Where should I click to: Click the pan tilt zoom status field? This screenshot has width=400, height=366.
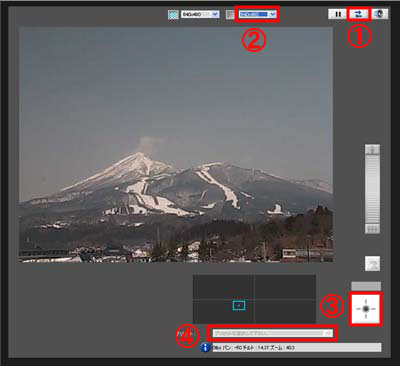coord(297,348)
